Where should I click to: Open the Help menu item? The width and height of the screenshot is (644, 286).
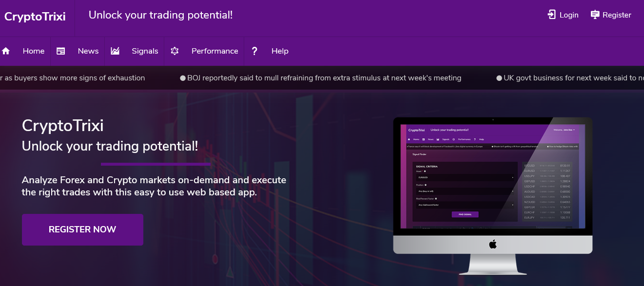(280, 51)
